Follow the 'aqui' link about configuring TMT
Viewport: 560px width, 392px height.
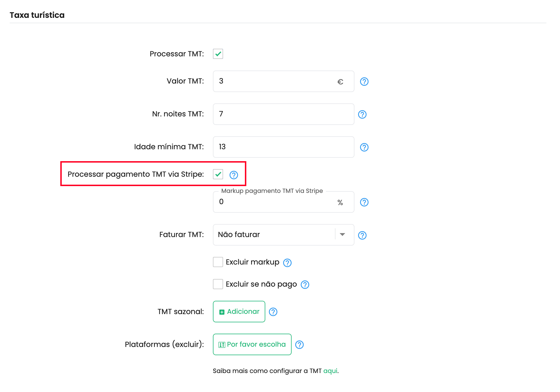(x=330, y=371)
